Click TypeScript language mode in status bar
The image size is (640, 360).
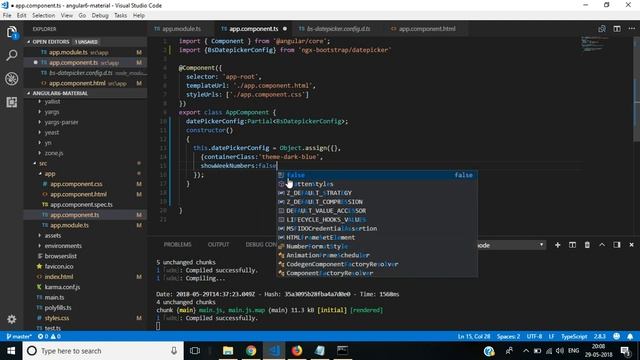point(574,336)
